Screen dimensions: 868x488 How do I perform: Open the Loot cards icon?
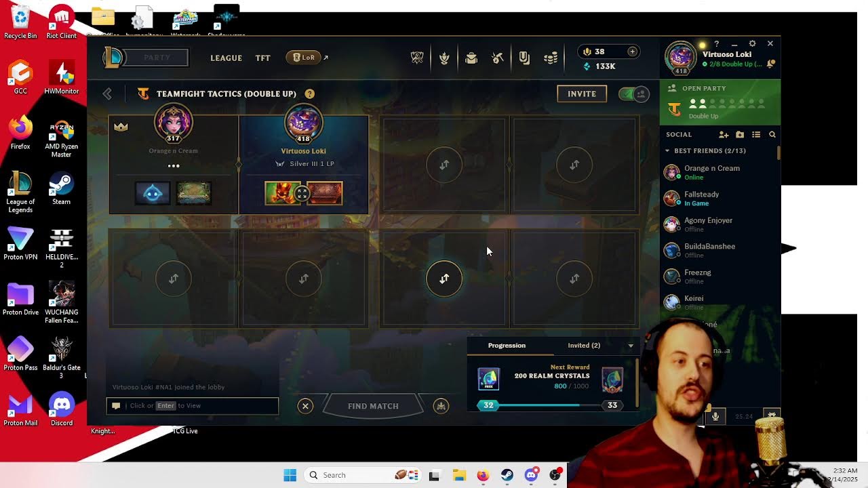(x=524, y=58)
